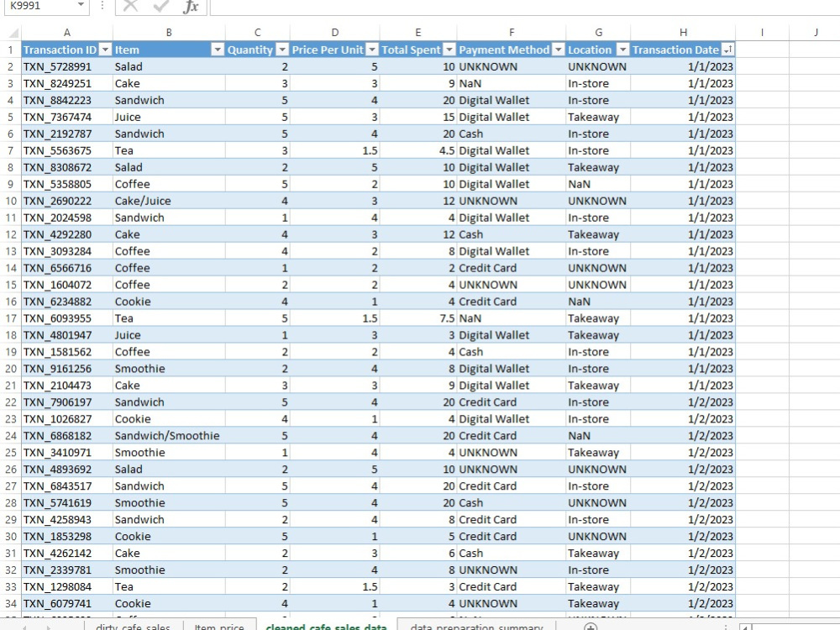
Task: Switch to the Item_price sheet tab
Action: click(x=218, y=627)
